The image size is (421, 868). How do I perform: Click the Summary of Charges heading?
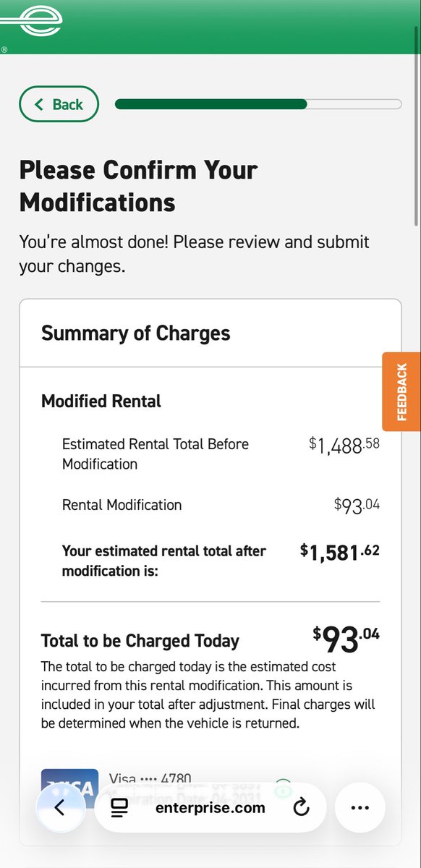136,333
